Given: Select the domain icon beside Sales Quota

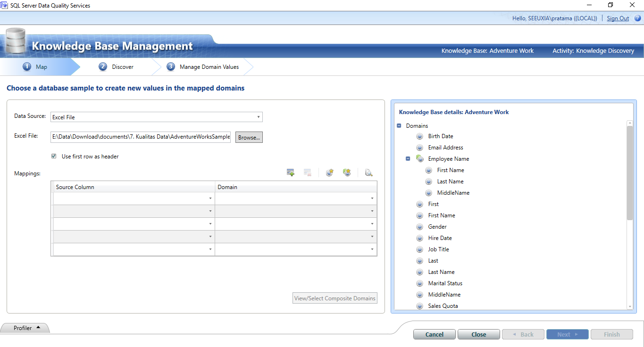Looking at the screenshot, I should pyautogui.click(x=420, y=306).
